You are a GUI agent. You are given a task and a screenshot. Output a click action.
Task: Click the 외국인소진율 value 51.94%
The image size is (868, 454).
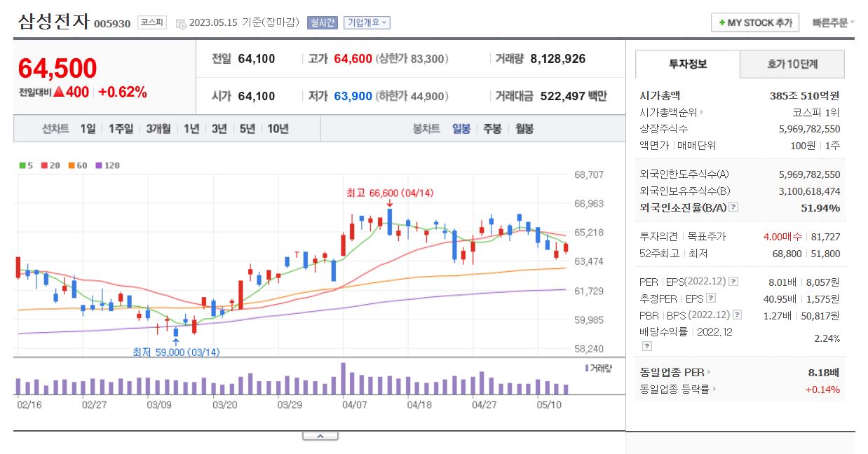tap(820, 207)
